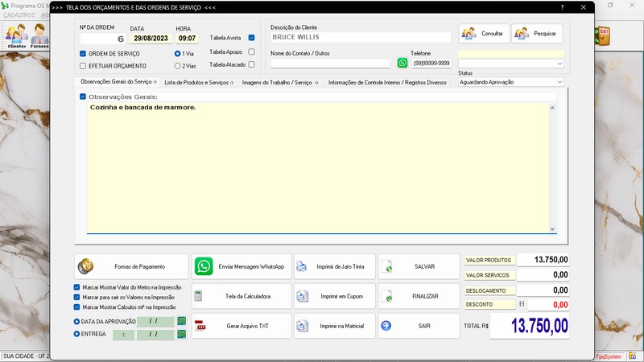Open Formas de Pagamento
Image resolution: width=644 pixels, height=362 pixels.
coord(131,266)
